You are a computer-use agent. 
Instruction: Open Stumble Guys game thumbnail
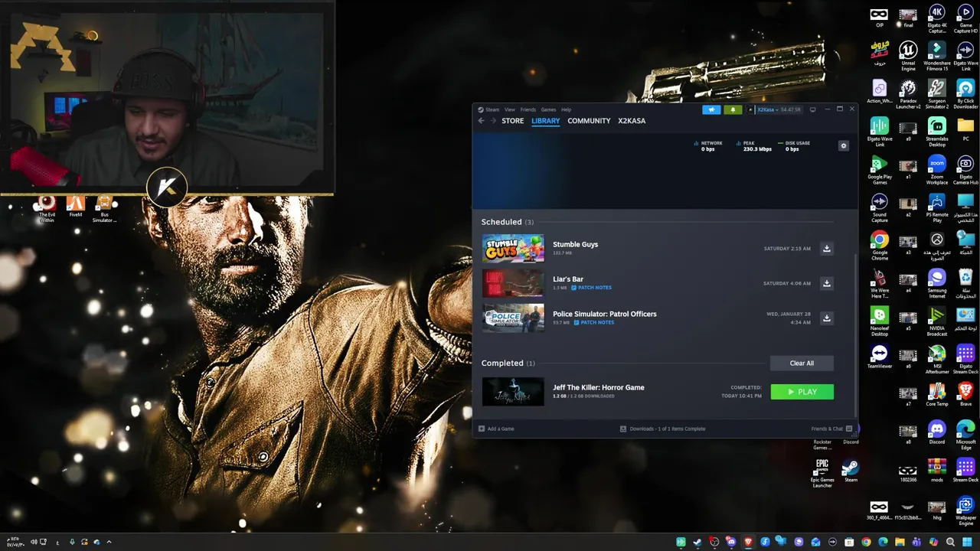(x=513, y=249)
